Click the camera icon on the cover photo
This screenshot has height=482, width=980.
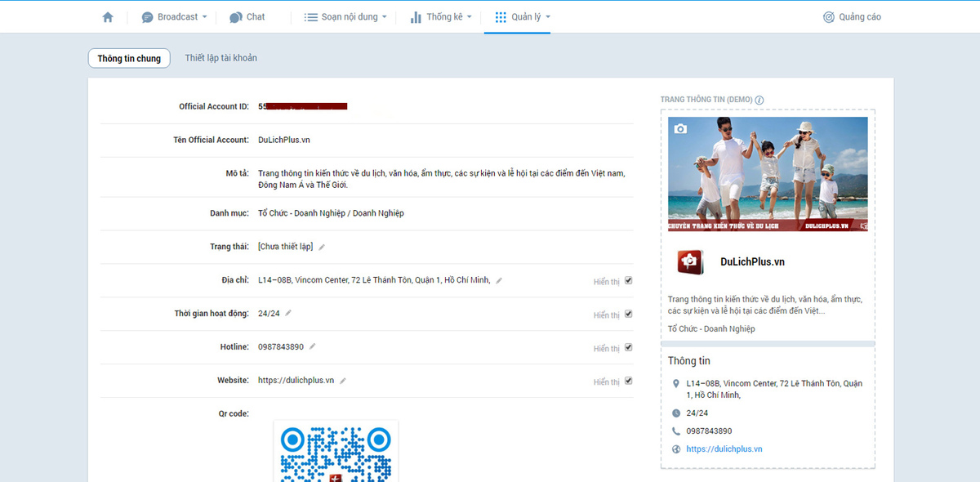coord(680,129)
